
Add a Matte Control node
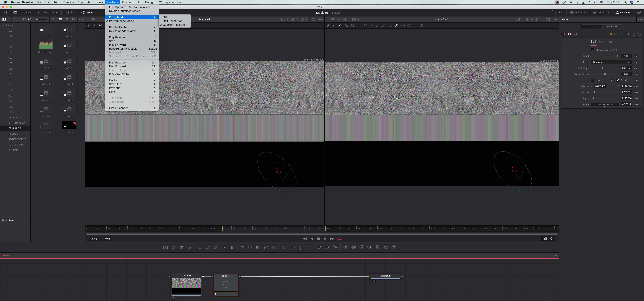[x=258, y=247]
